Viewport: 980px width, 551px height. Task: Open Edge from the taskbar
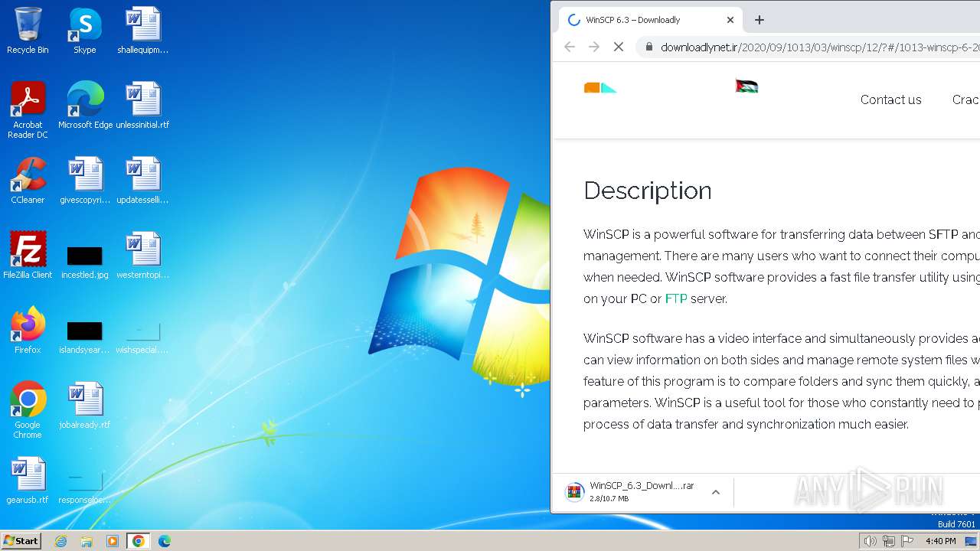(x=164, y=541)
